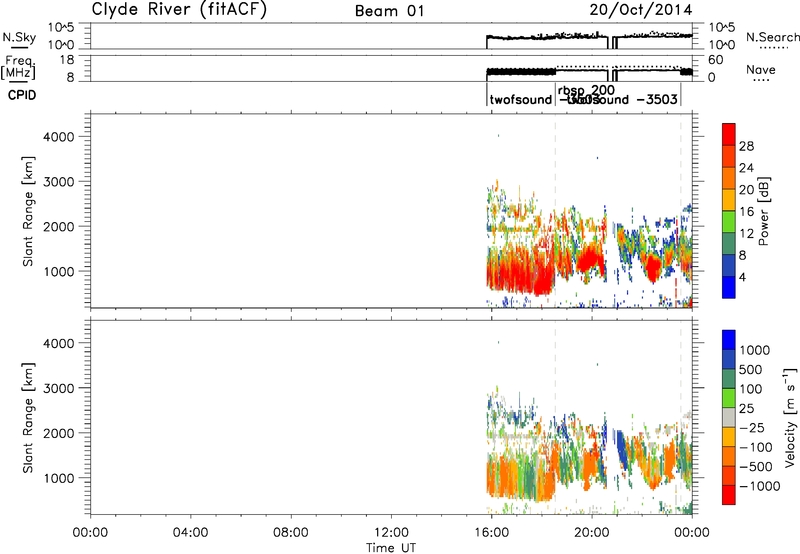Viewport: 800px width, 554px height.
Task: Select the "18" frequency axis tick label
Action: tap(67, 60)
